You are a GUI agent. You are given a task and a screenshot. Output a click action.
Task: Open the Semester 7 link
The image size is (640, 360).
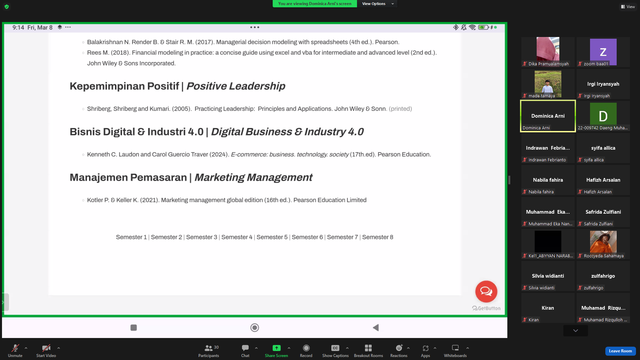[x=342, y=237]
